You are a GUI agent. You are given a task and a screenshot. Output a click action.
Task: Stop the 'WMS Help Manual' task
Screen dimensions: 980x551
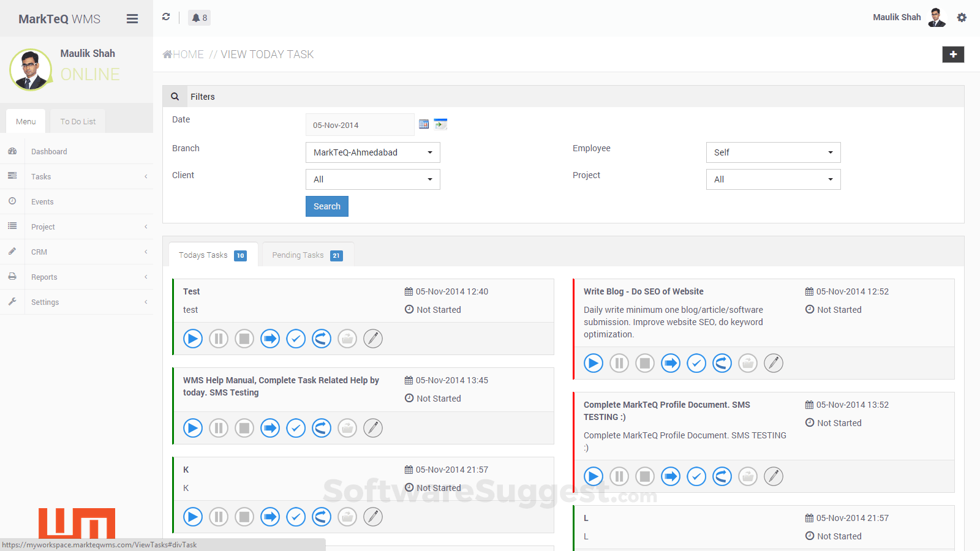[244, 428]
